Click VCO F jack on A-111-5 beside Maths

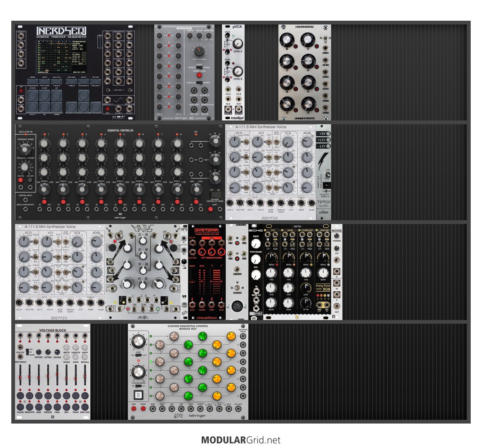coord(19,303)
